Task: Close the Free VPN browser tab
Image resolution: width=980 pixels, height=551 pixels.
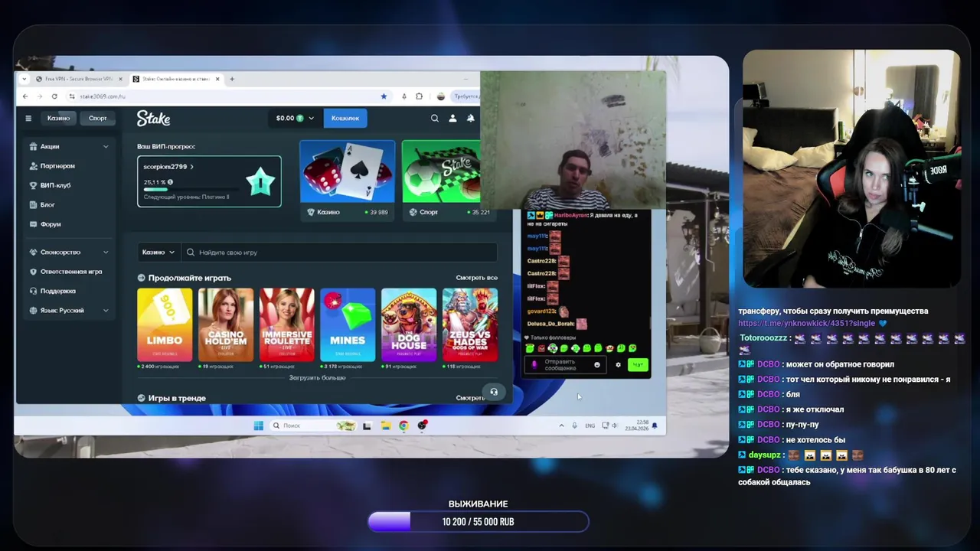Action: point(119,79)
